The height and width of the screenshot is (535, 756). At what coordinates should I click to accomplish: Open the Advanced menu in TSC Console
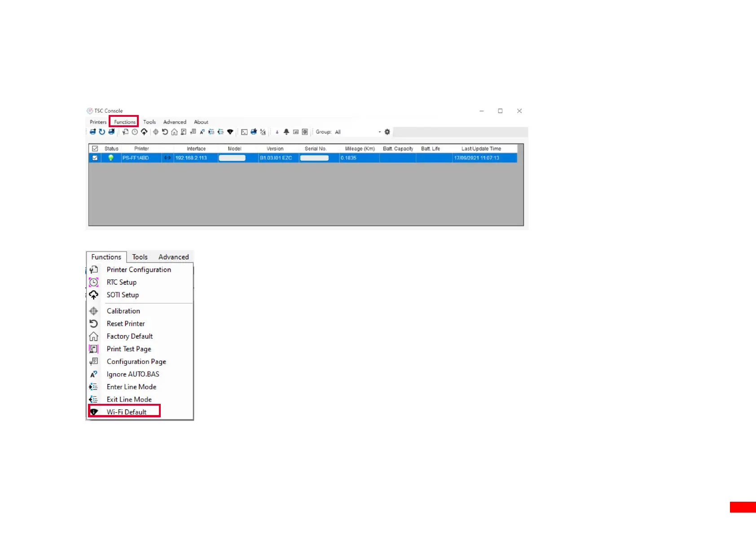(175, 122)
